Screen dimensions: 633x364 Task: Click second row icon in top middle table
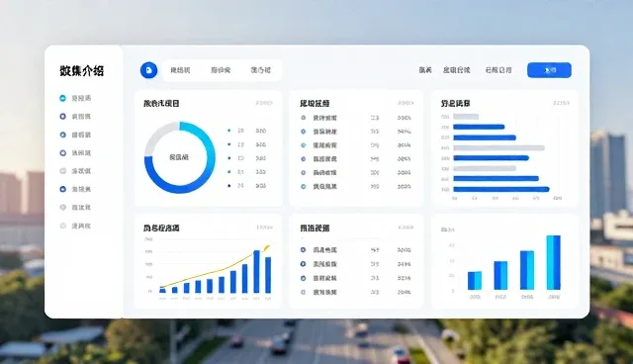click(x=304, y=132)
